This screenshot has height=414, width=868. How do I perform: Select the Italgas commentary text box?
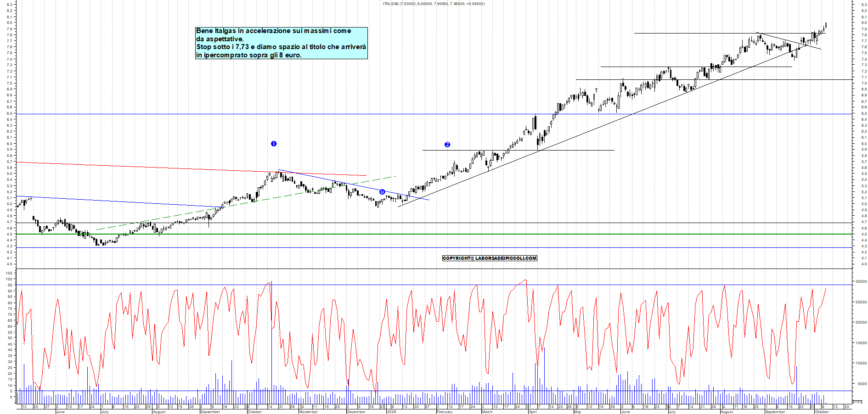click(281, 43)
